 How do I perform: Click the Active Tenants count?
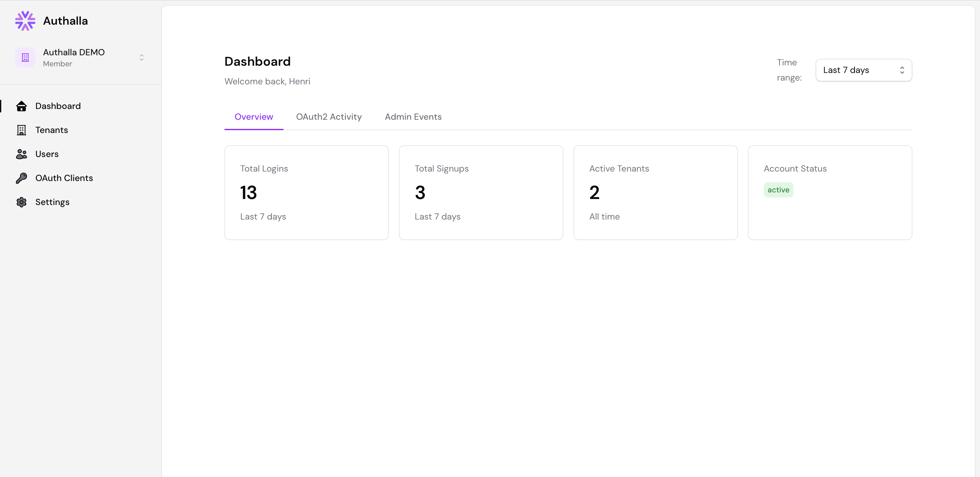[x=594, y=192]
